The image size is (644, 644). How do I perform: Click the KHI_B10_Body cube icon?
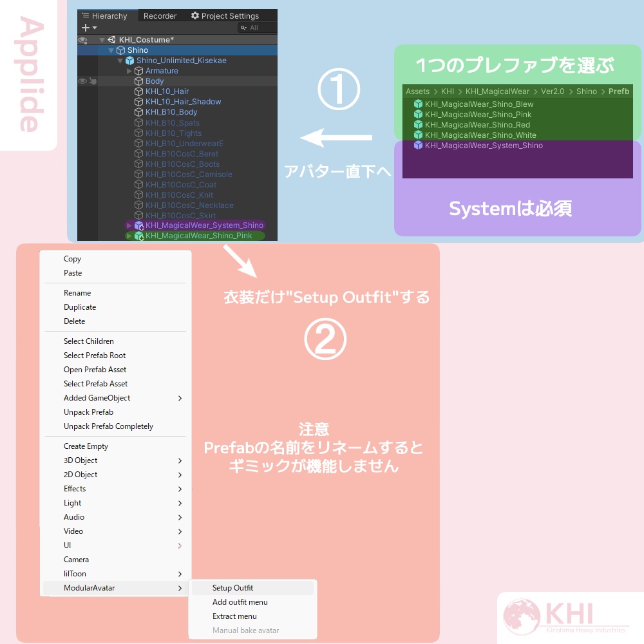(139, 111)
